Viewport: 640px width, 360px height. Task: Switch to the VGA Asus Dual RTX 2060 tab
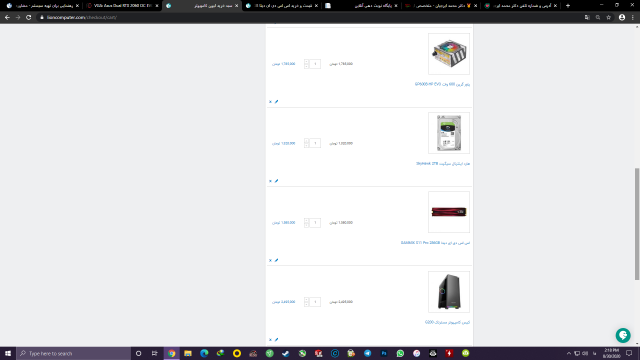122,6
